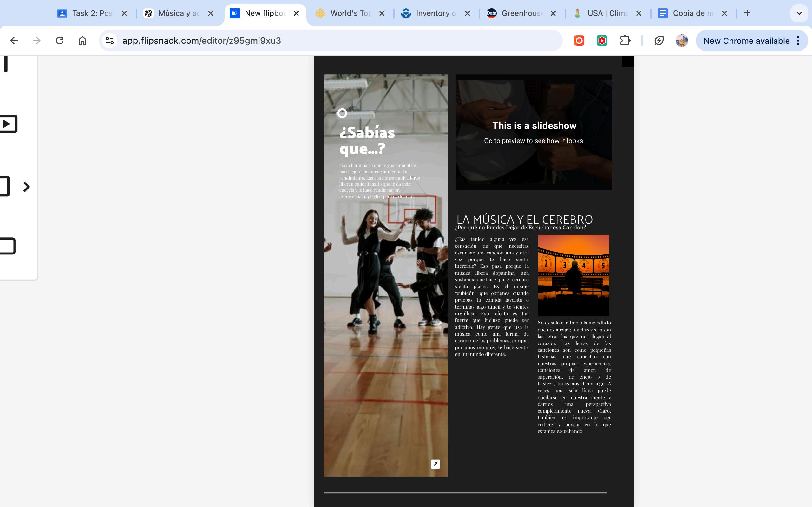Open the tab search dropdown arrow

click(799, 13)
